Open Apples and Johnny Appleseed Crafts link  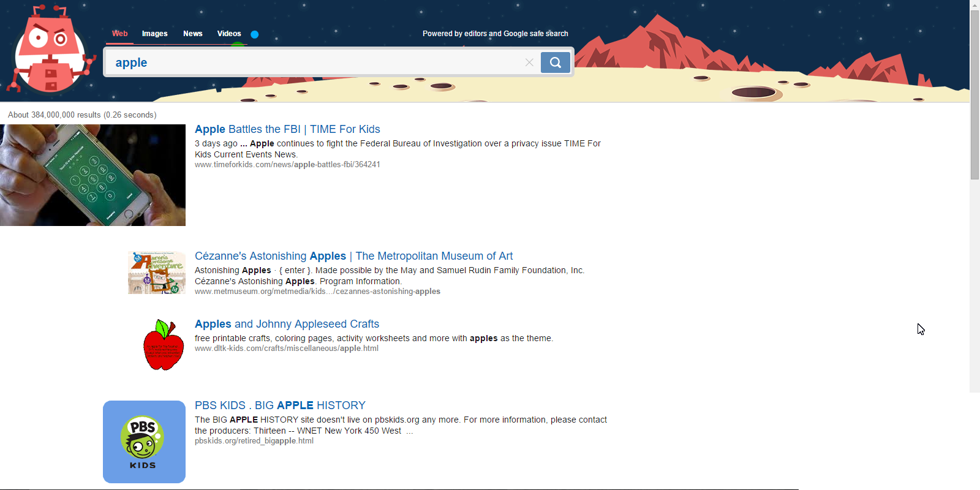[x=287, y=324]
